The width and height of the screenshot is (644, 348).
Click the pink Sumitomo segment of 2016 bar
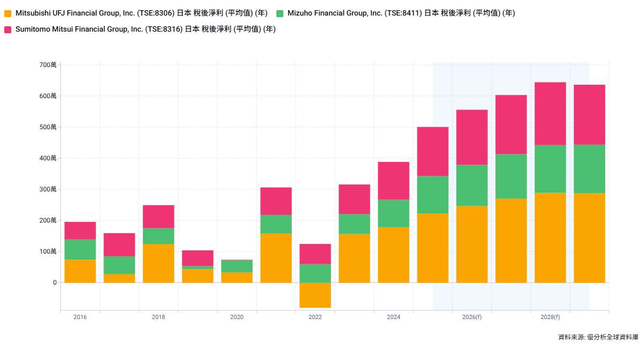(x=80, y=231)
